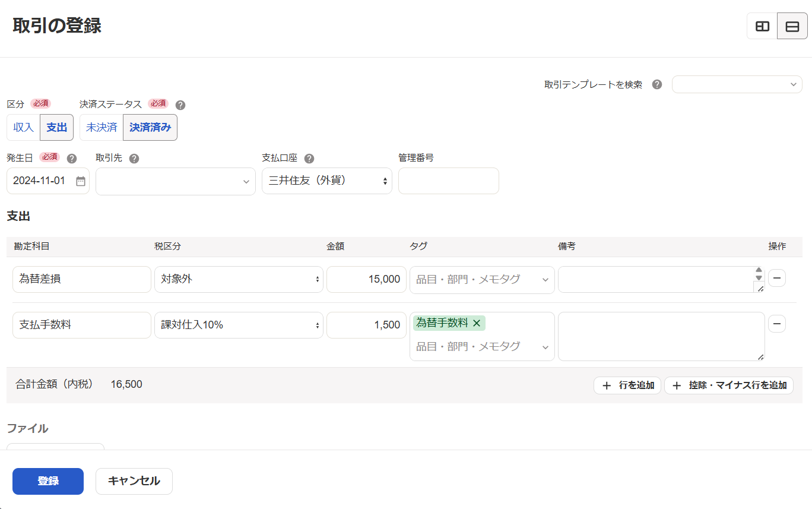Remove the 支払手数料 row with minus button
This screenshot has height=509, width=812.
(777, 324)
